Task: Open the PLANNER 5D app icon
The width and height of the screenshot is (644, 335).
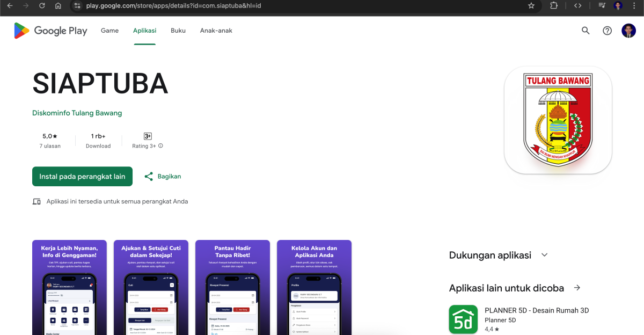Action: point(463,319)
